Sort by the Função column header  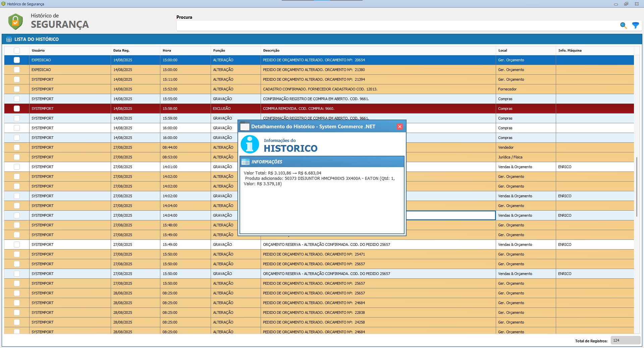(x=219, y=51)
